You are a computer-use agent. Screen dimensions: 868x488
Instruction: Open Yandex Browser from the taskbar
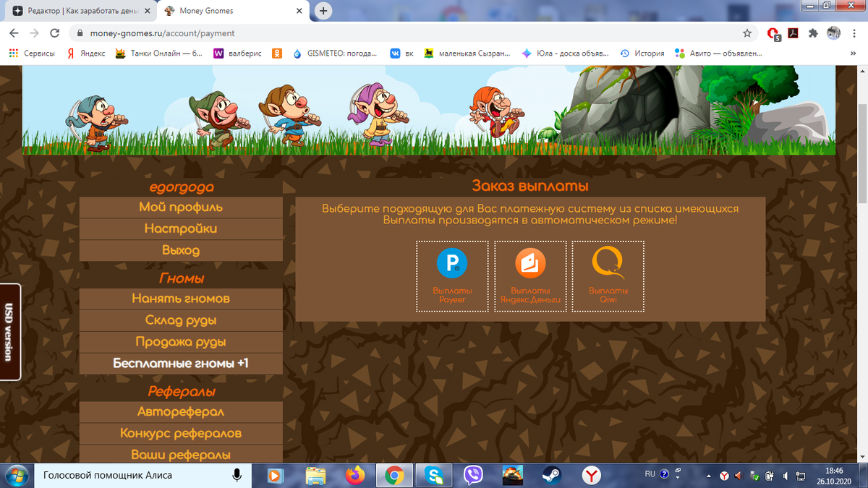pyautogui.click(x=592, y=476)
